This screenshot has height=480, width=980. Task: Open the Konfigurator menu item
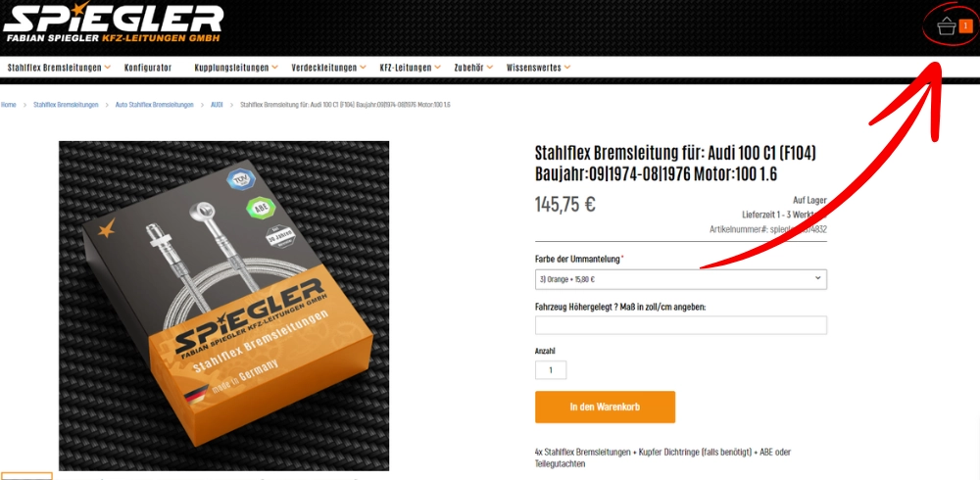(x=148, y=68)
